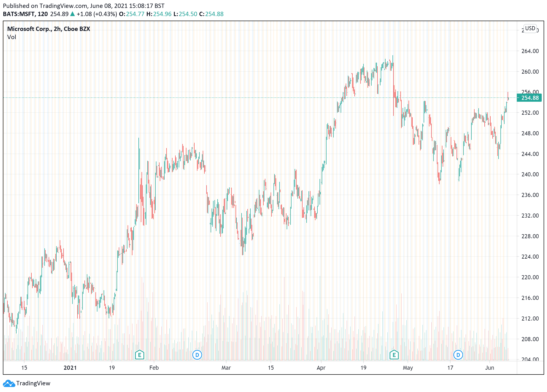Click the TradingView brand text link

[33, 383]
